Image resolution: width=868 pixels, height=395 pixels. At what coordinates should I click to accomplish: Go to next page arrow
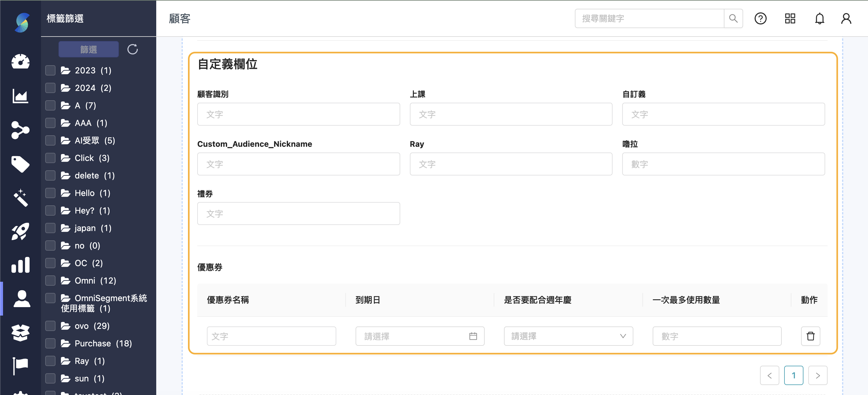point(817,375)
